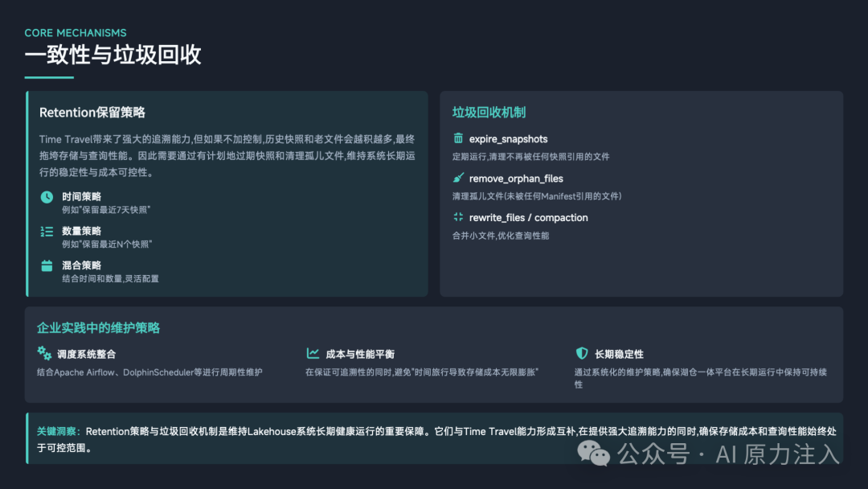Click the compress icon beside rewrite_files / compaction
This screenshot has height=489, width=868.
(x=458, y=217)
